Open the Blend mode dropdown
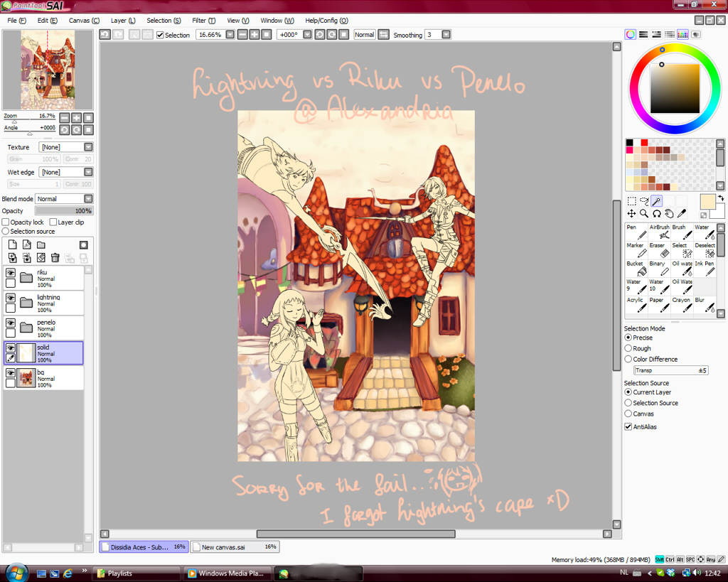 [88, 199]
